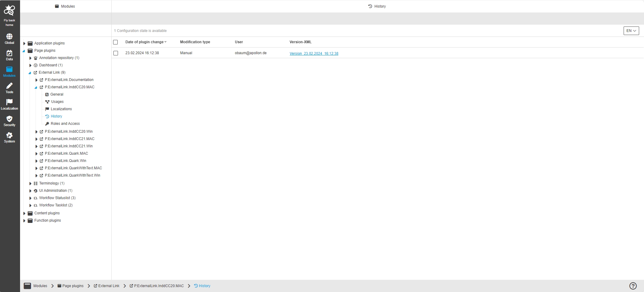644x292 pixels.
Task: Click the Roles and Access key icon
Action: point(47,124)
